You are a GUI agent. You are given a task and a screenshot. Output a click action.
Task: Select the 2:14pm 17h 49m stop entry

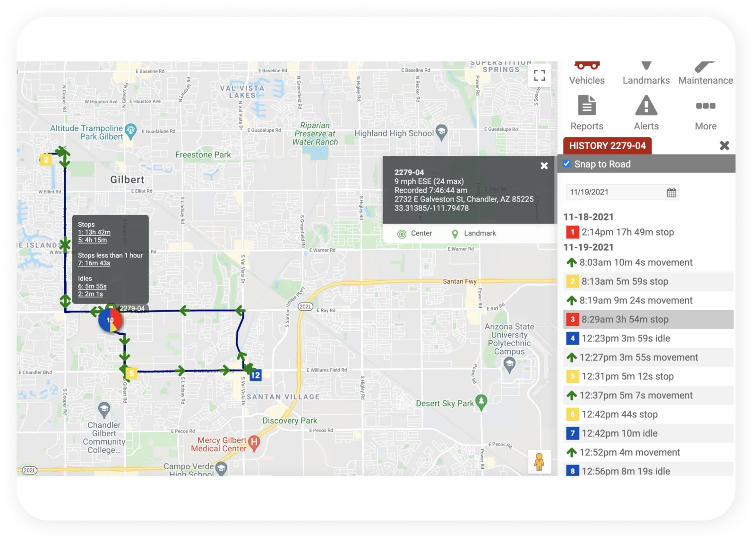[648, 232]
